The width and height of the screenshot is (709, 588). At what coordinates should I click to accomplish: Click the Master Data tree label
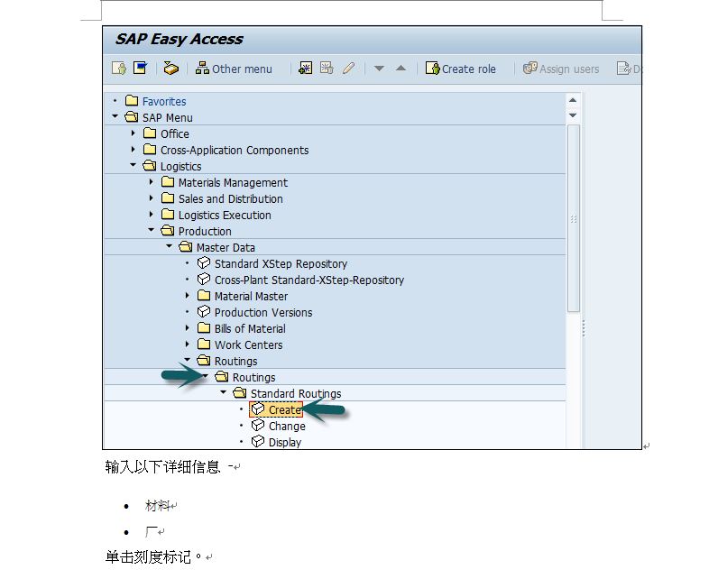tap(226, 248)
